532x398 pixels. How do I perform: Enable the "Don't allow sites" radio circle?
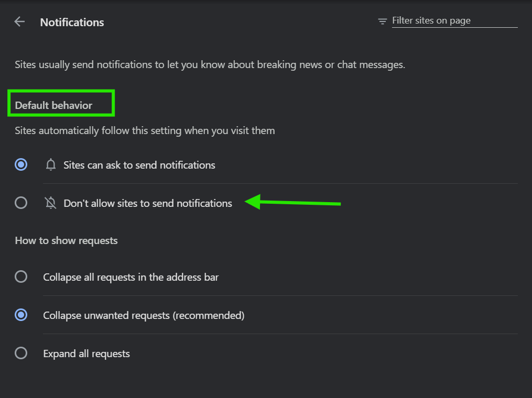[21, 203]
